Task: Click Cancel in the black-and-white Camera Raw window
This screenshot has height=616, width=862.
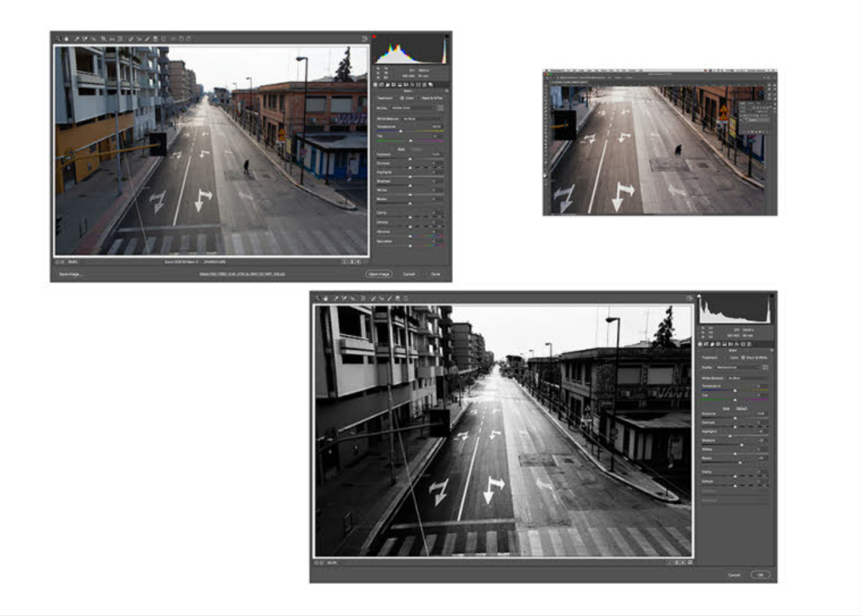Action: pyautogui.click(x=734, y=574)
